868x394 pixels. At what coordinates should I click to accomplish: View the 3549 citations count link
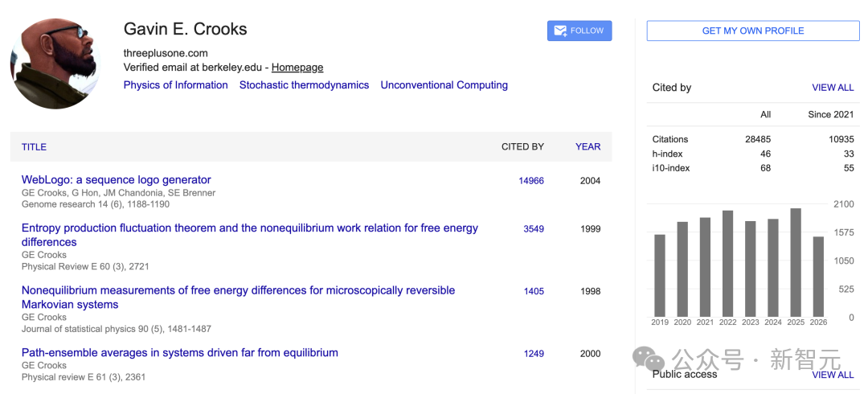click(x=534, y=229)
